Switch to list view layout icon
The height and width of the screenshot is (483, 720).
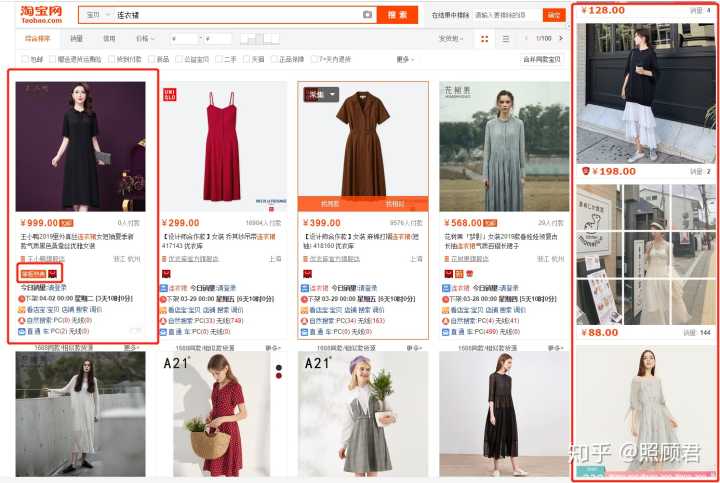click(x=505, y=39)
